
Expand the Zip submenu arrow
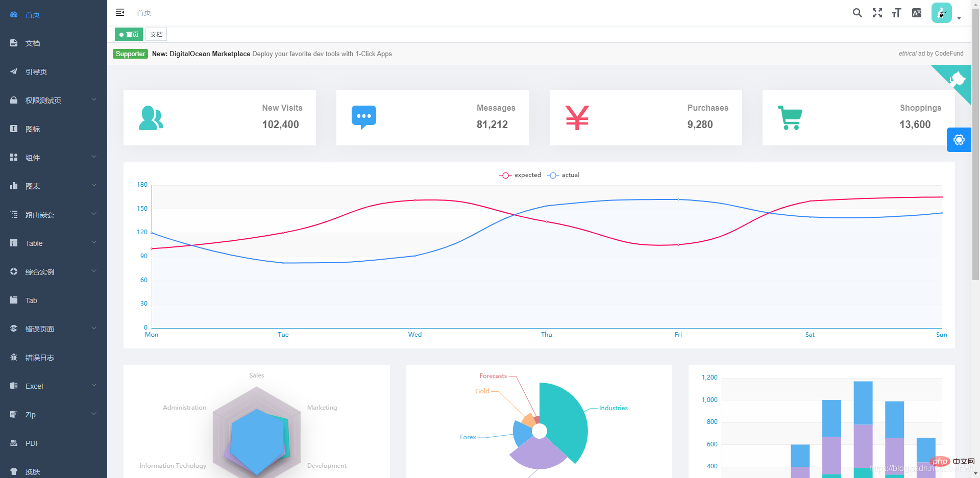[94, 414]
